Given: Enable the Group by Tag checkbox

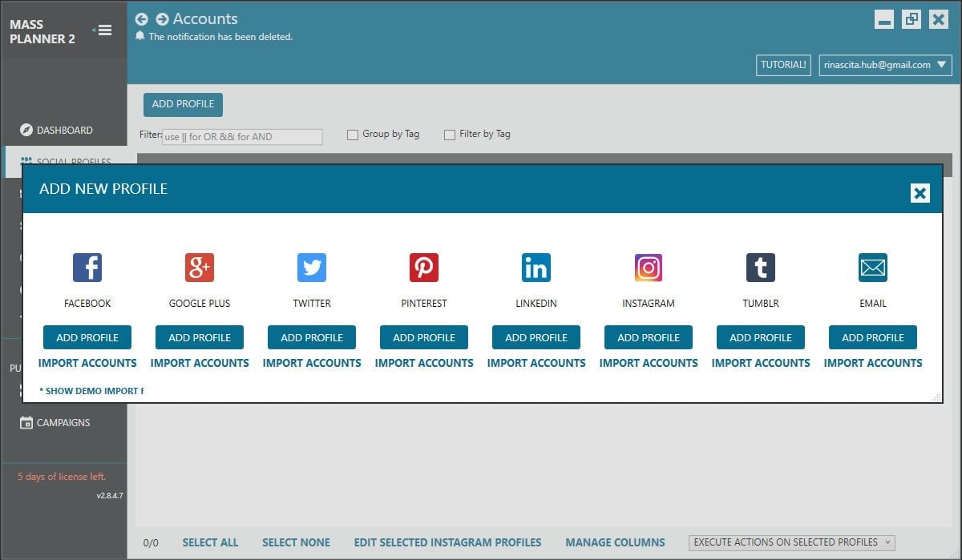Looking at the screenshot, I should (353, 135).
